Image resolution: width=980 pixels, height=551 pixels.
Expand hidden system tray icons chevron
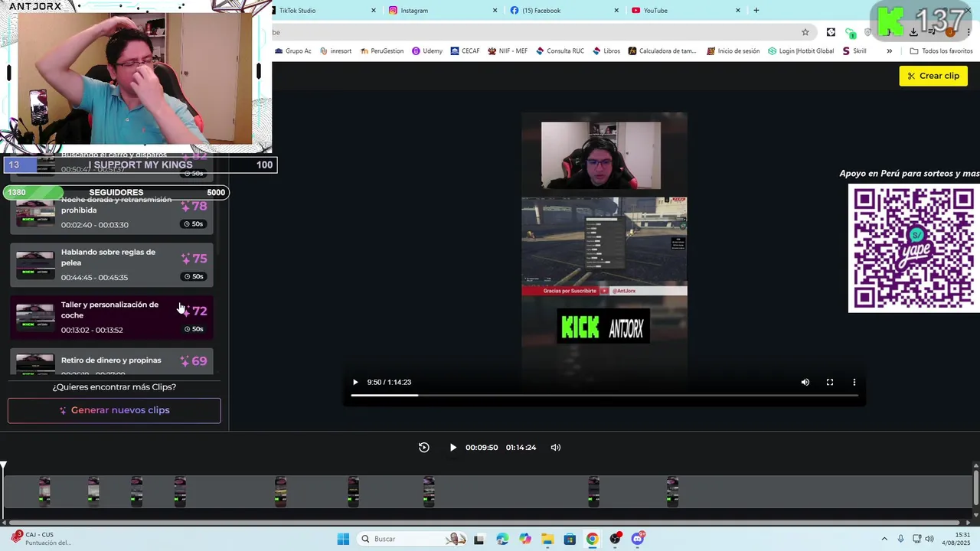pyautogui.click(x=884, y=539)
